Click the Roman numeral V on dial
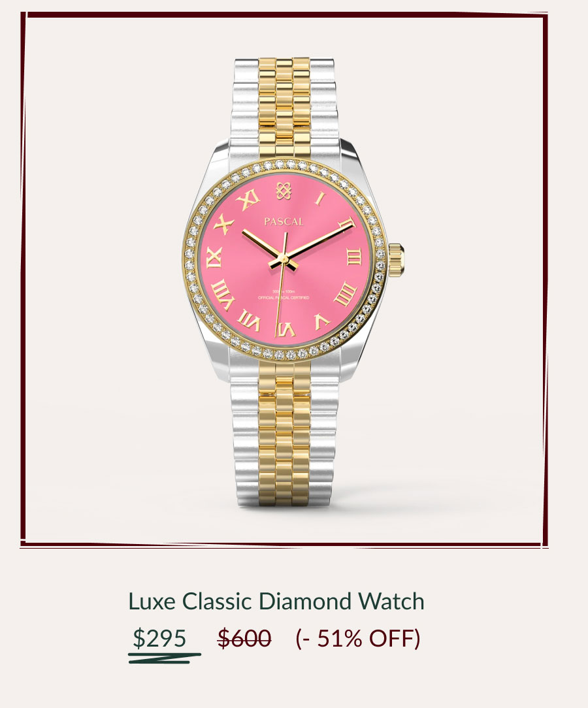This screenshot has height=708, width=588. [322, 321]
